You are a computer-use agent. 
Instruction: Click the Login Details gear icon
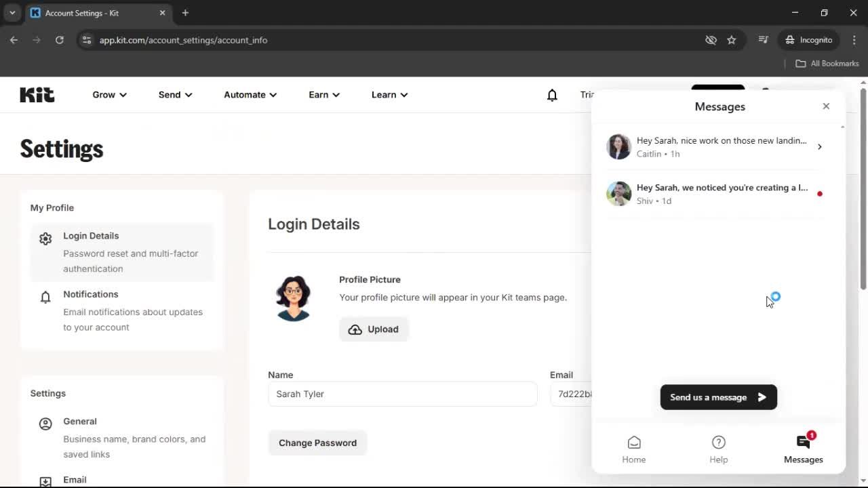pyautogui.click(x=45, y=239)
